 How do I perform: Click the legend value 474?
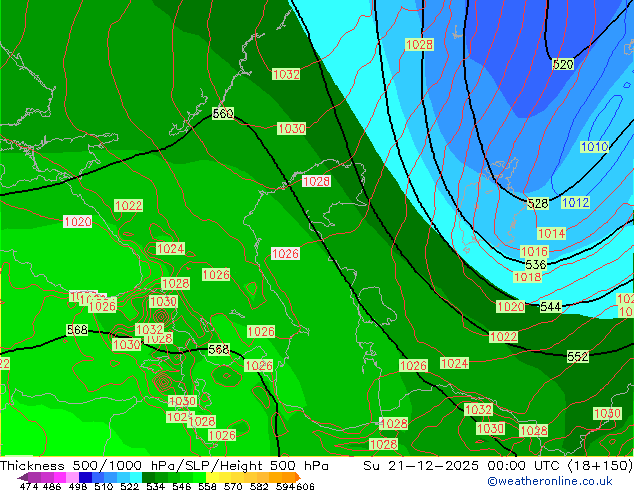(29, 486)
